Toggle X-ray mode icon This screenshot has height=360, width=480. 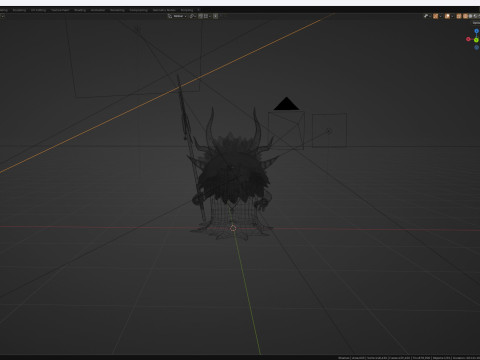tap(459, 16)
